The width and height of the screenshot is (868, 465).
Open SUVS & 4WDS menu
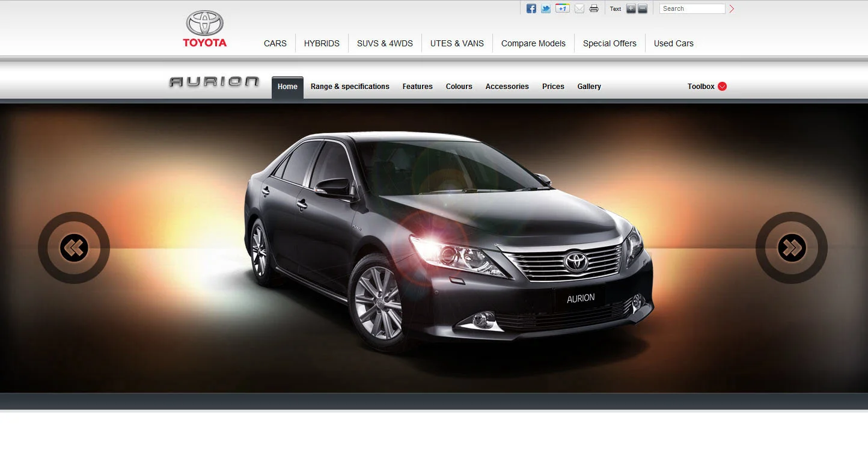point(385,43)
